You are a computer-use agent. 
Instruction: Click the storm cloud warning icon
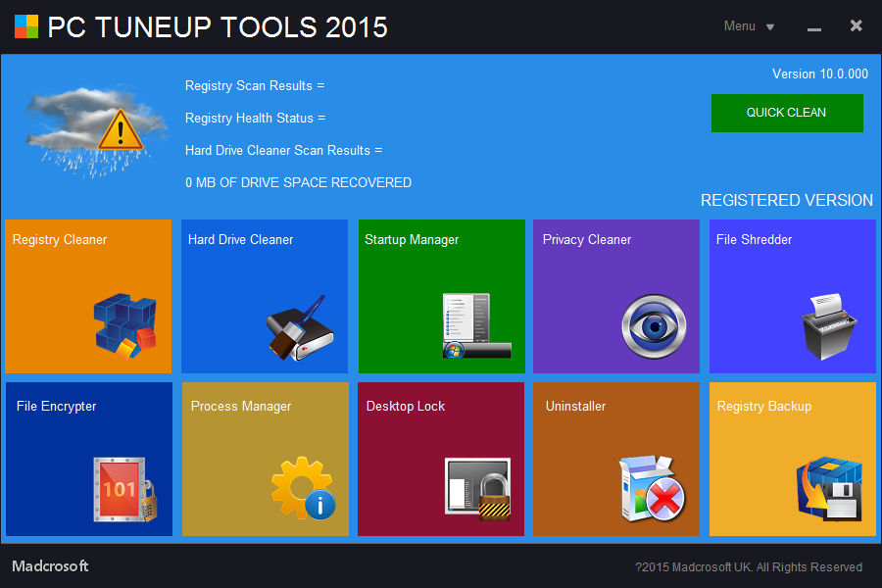(x=96, y=133)
